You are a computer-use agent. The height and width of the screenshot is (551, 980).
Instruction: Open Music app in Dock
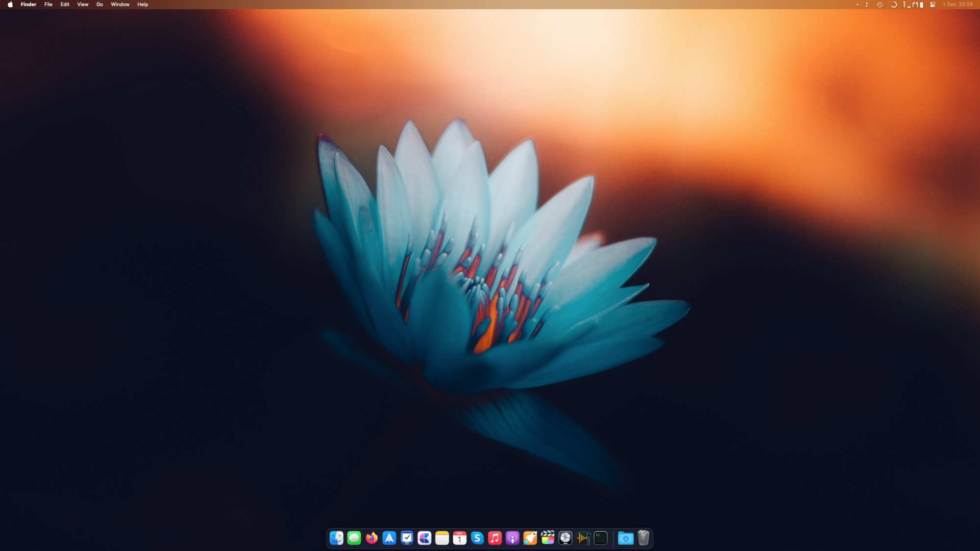(x=495, y=538)
